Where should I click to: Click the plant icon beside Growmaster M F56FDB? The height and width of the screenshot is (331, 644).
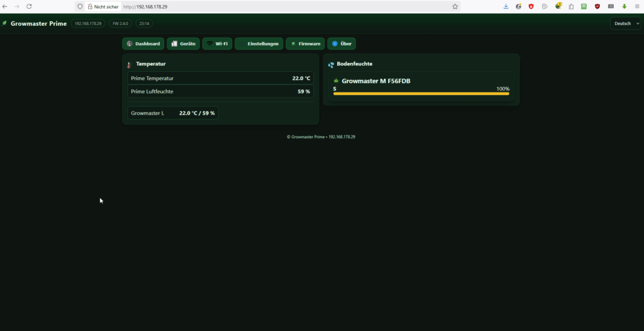click(x=336, y=81)
